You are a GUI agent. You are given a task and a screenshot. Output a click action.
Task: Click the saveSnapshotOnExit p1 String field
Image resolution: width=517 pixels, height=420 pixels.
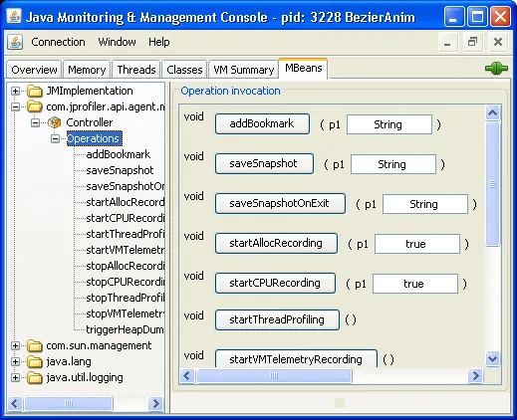[x=425, y=204]
